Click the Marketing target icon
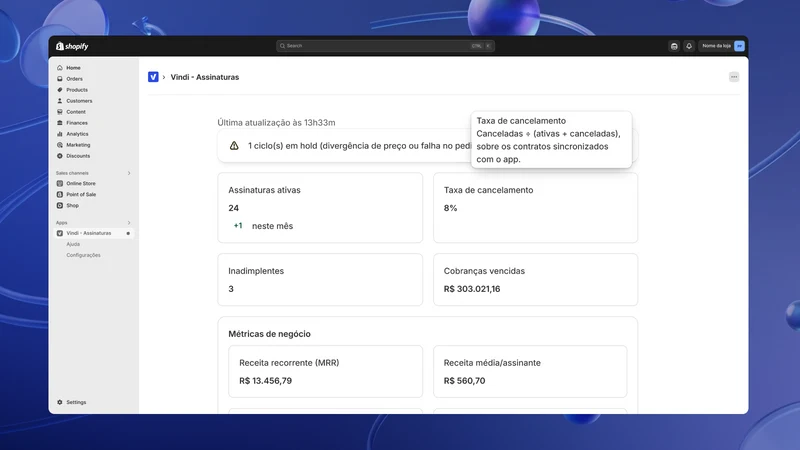Image resolution: width=800 pixels, height=450 pixels. (60, 145)
